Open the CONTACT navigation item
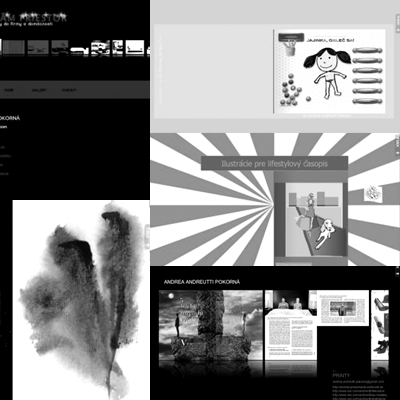 tap(69, 90)
